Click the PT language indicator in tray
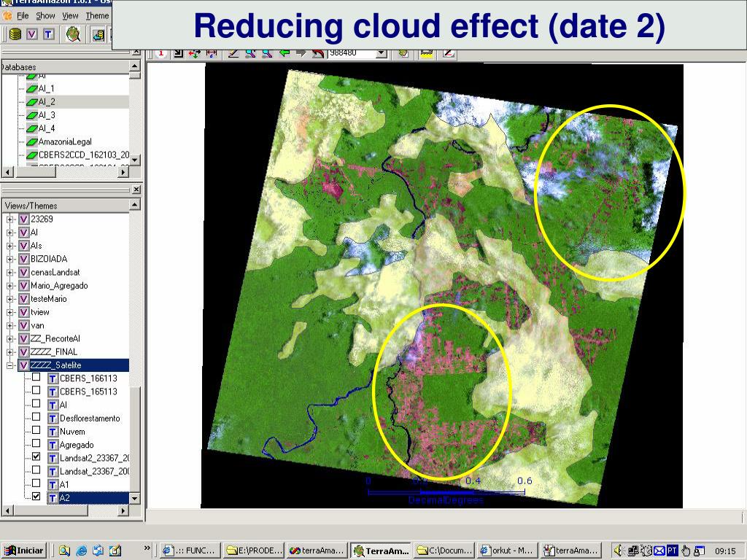The image size is (747, 560). pos(672,551)
